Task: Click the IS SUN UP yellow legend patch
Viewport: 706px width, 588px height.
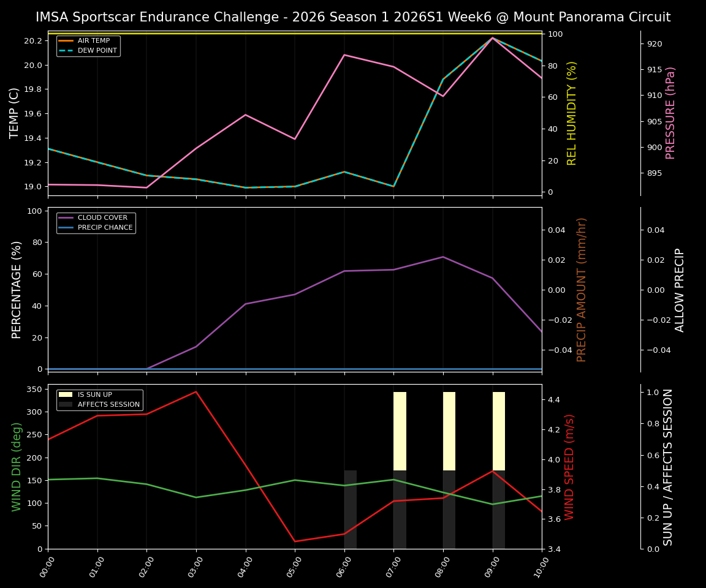Action: pos(67,394)
